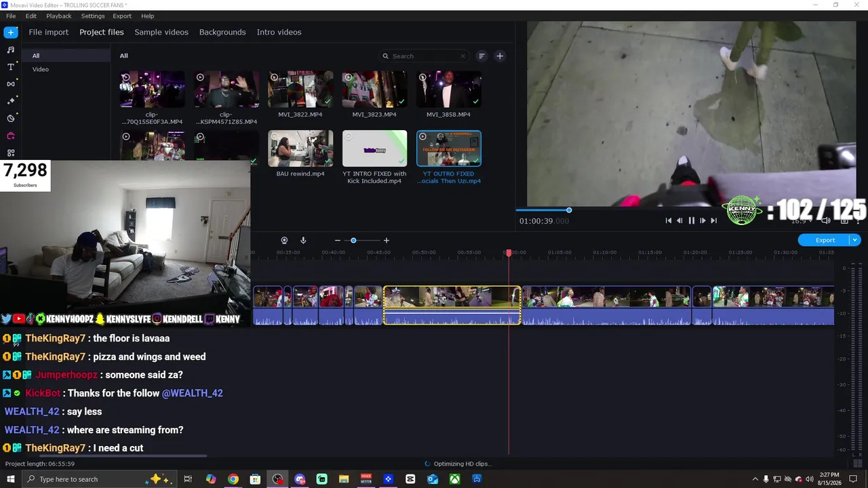Open the File menu
868x488 pixels.
click(x=11, y=16)
